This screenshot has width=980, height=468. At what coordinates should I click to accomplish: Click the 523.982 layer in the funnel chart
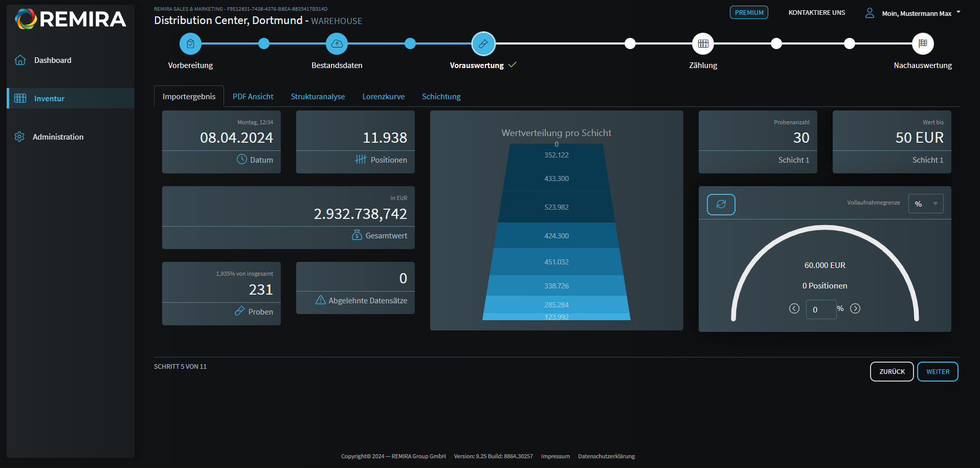point(556,207)
